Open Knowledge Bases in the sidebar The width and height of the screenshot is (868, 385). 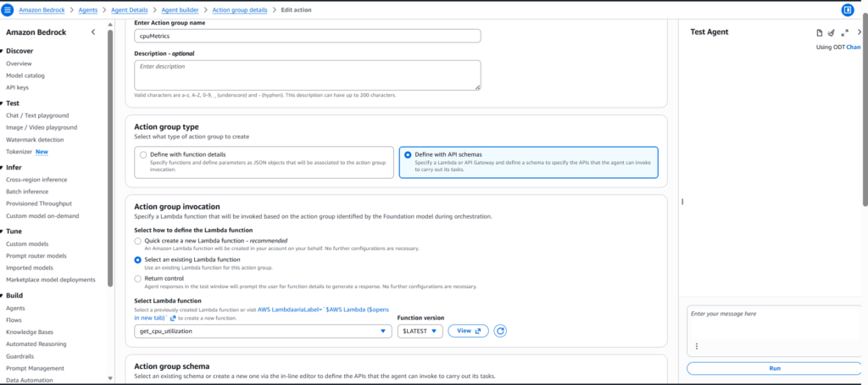[29, 332]
